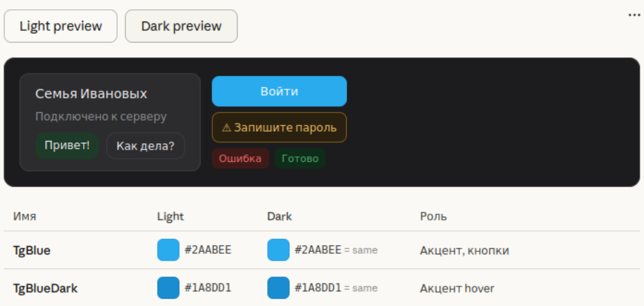Image resolution: width=644 pixels, height=306 pixels.
Task: Click the red Ошибка badge
Action: pos(240,159)
